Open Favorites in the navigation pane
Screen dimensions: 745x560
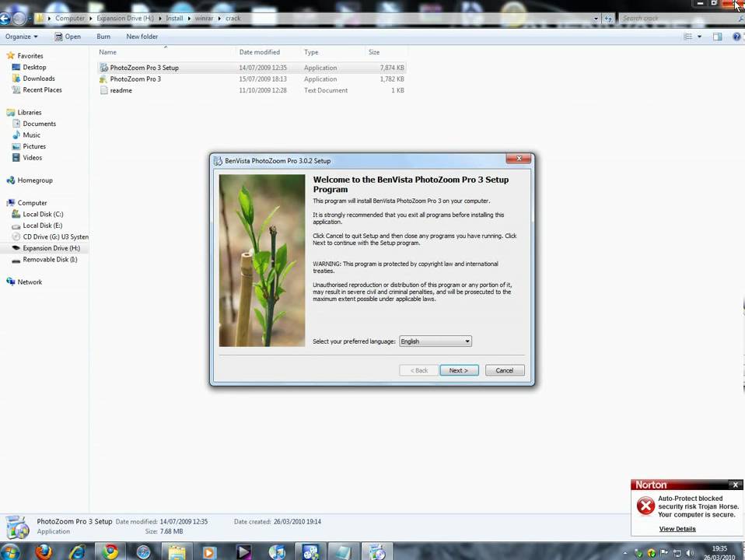(30, 56)
